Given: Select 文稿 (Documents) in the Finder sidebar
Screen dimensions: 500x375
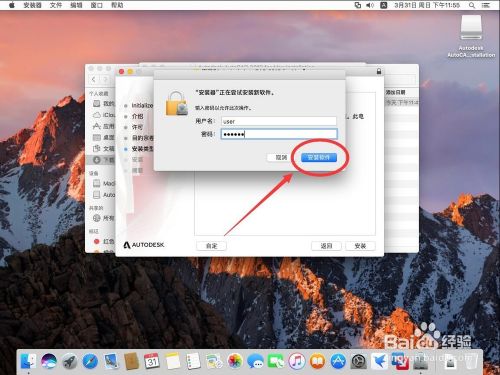Looking at the screenshot, I should tap(104, 148).
